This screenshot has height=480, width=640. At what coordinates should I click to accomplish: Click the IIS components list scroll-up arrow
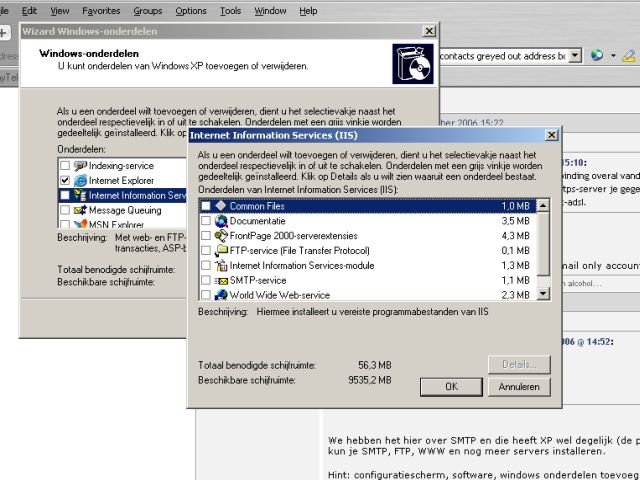pyautogui.click(x=543, y=206)
